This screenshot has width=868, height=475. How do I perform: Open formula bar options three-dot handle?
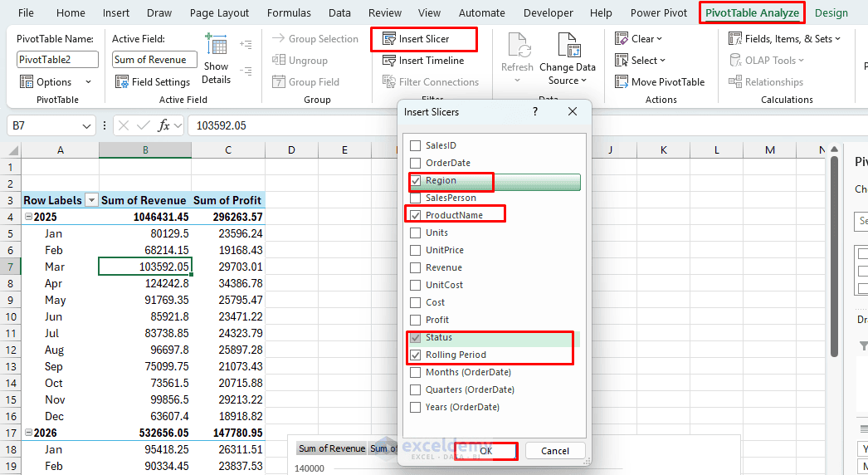point(104,126)
